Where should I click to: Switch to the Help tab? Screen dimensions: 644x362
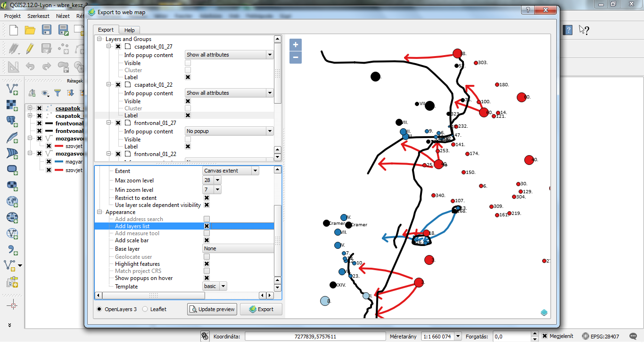pos(129,30)
